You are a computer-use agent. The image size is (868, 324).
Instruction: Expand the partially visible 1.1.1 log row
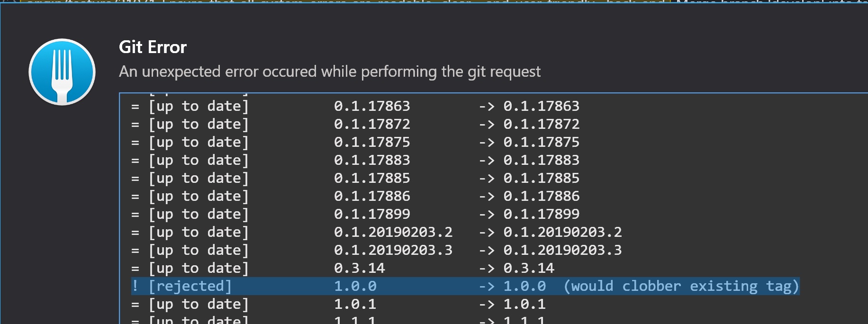pyautogui.click(x=332, y=320)
